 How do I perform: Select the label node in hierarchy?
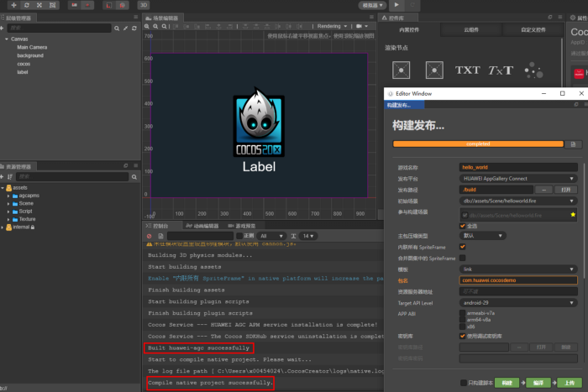(x=23, y=72)
